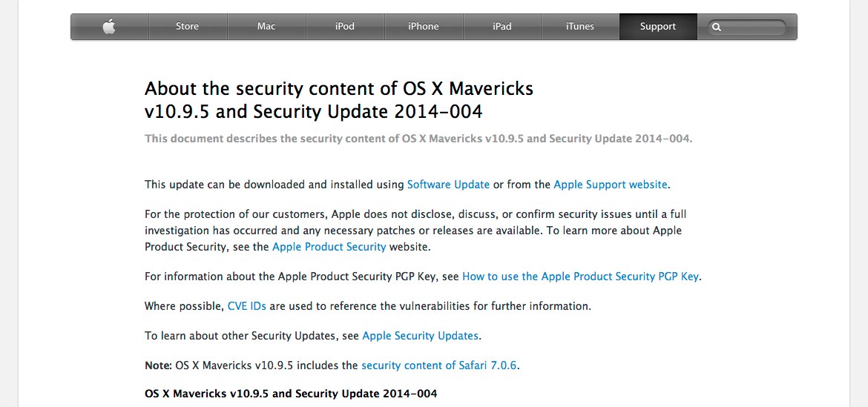Select the Support tab
The image size is (868, 407).
point(658,27)
